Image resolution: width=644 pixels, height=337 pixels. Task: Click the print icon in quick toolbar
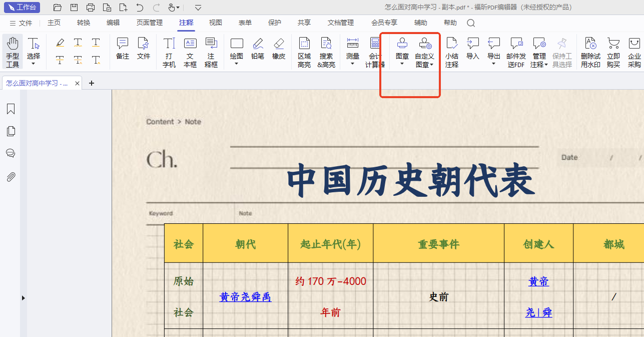click(90, 8)
